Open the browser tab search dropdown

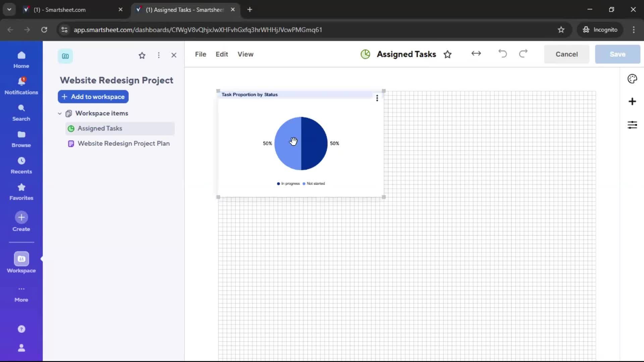point(9,9)
